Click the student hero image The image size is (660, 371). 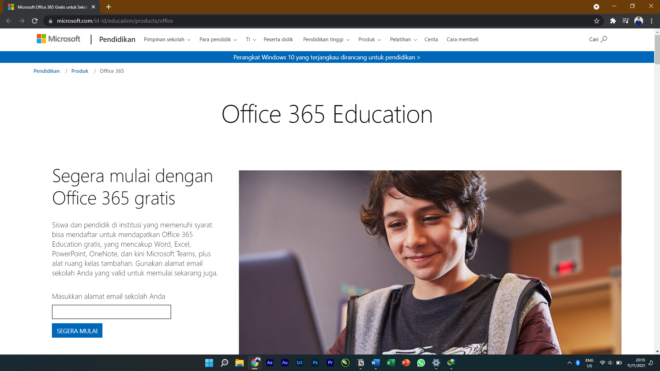[430, 262]
